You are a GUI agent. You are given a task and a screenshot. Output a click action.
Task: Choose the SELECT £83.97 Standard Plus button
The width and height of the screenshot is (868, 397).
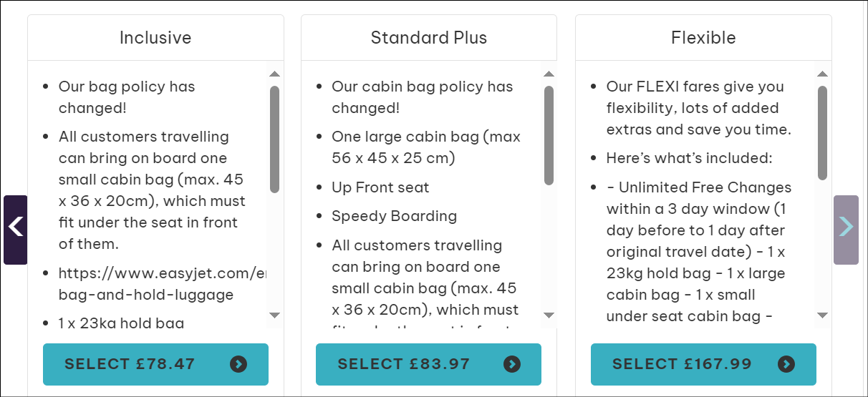[x=428, y=364]
